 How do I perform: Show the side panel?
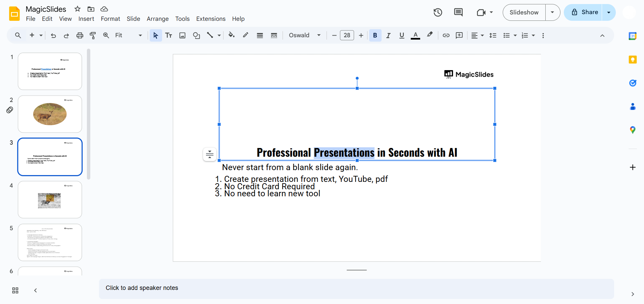click(x=633, y=294)
